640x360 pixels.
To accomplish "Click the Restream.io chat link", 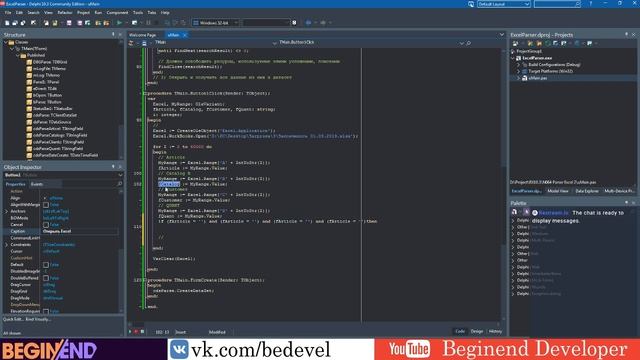I will tap(553, 213).
